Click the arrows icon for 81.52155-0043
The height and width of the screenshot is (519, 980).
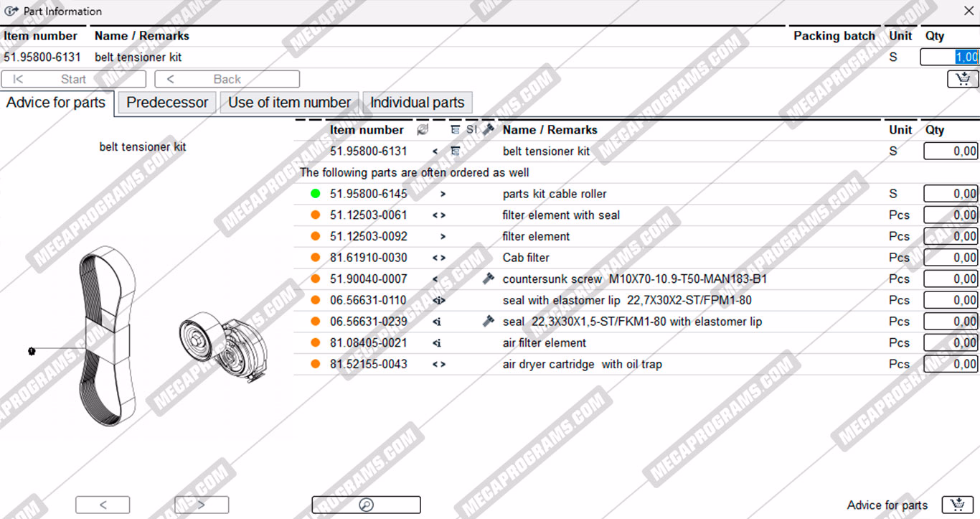(x=439, y=364)
